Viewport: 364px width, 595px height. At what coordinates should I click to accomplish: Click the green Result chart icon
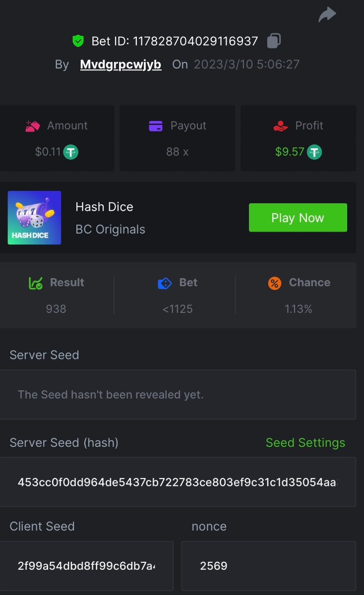click(x=36, y=283)
